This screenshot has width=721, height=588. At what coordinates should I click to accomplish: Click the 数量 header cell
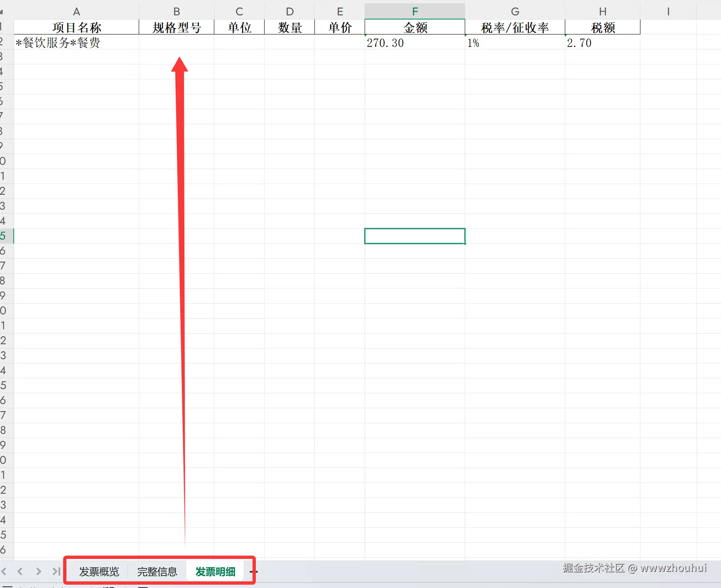[289, 27]
